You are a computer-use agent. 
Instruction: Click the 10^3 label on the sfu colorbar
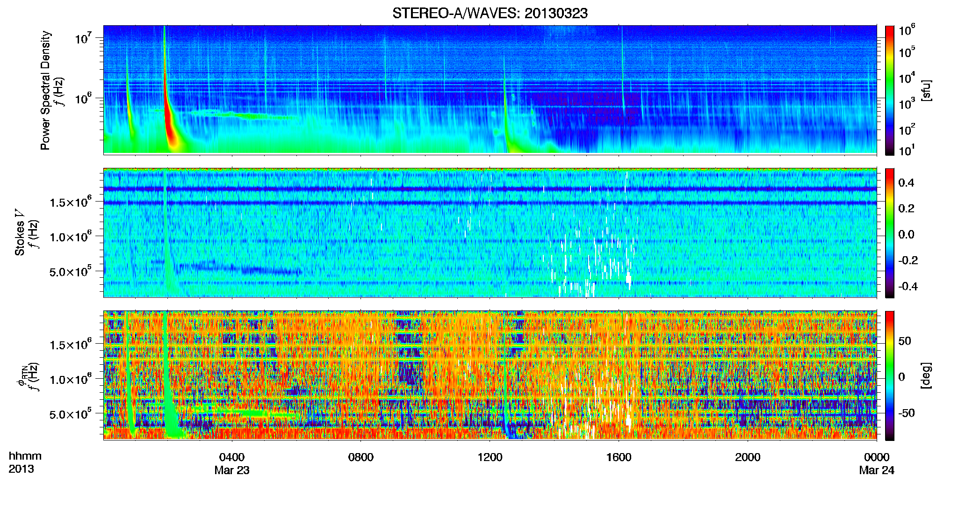point(907,103)
